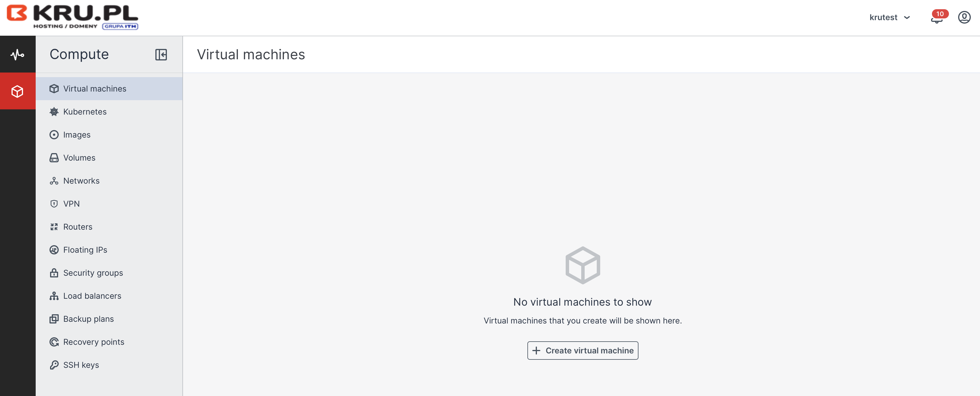This screenshot has width=980, height=396.
Task: Go to Virtual machines in sidebar
Action: (x=95, y=89)
